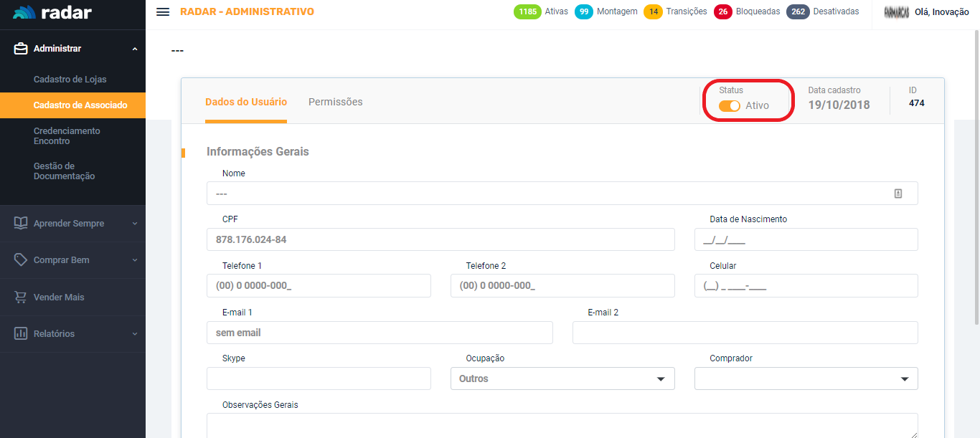Click the Radar logo
Viewport: 980px width, 438px height.
52,12
